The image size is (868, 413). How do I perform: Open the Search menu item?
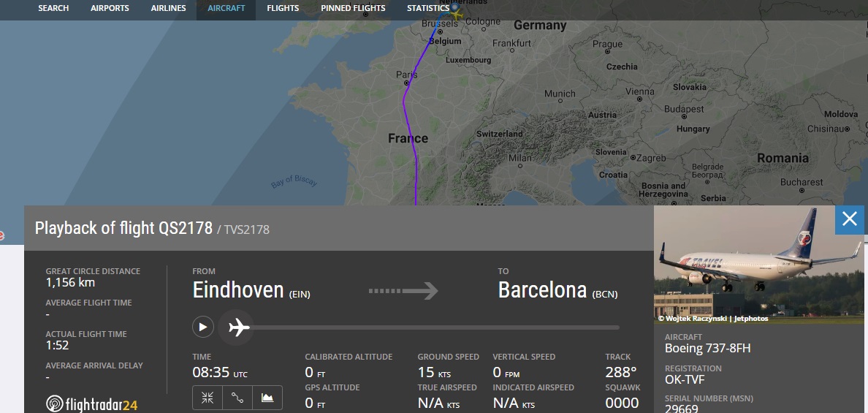(x=53, y=8)
